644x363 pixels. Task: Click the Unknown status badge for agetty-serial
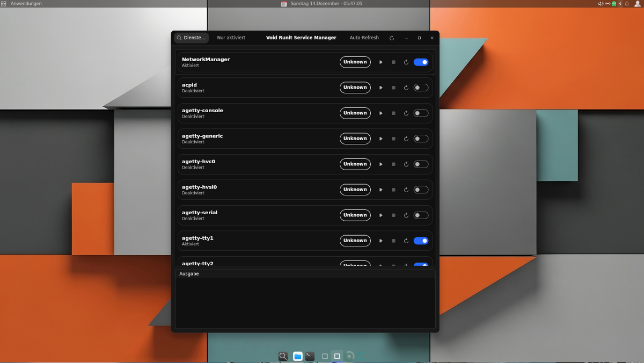tap(355, 215)
